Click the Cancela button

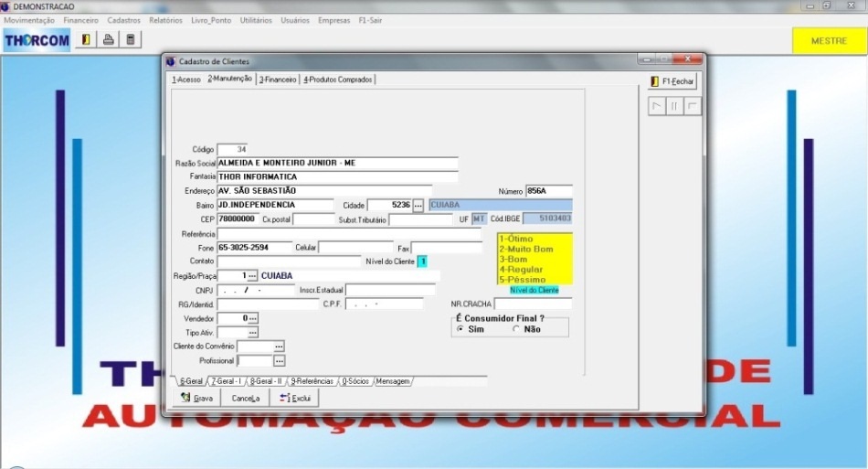point(245,398)
